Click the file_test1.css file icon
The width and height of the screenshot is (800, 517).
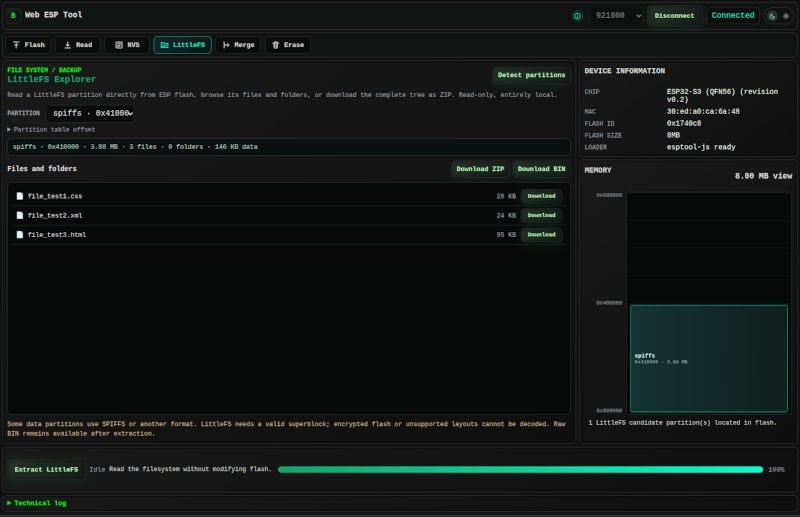click(20, 196)
